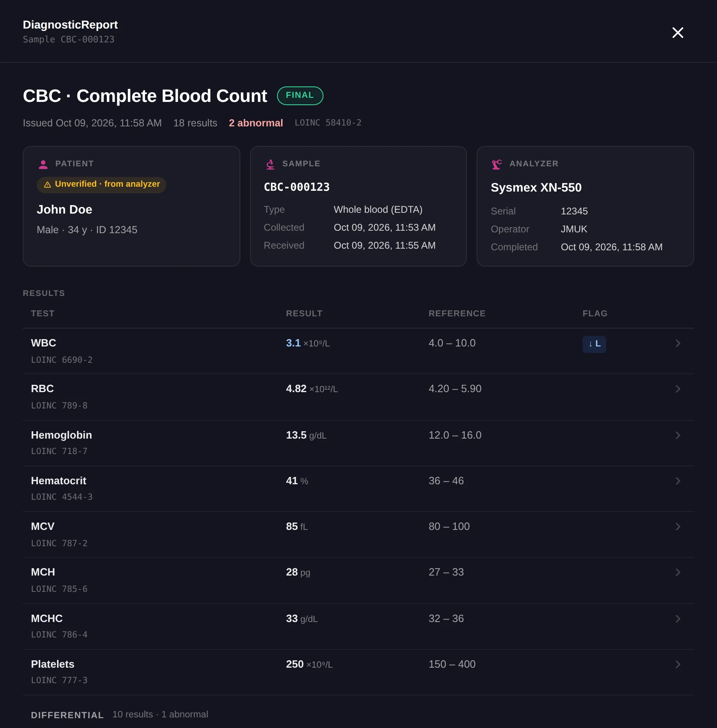The width and height of the screenshot is (717, 728).
Task: Select the LOINC 58410-2 code label
Action: coord(328,123)
